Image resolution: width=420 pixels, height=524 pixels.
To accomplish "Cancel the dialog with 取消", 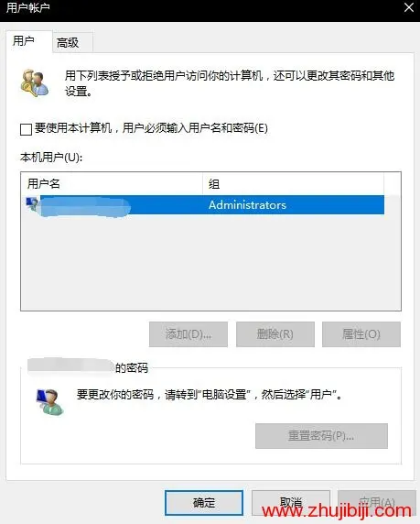I will tap(291, 503).
